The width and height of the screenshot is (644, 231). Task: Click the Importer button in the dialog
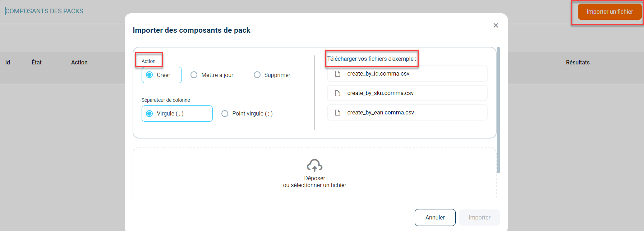[479, 217]
